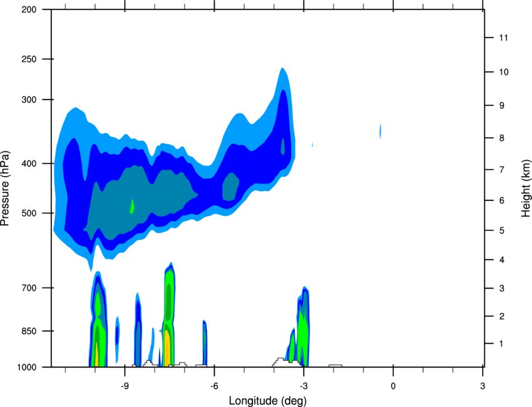Pick the 5 km height label

pos(502,230)
